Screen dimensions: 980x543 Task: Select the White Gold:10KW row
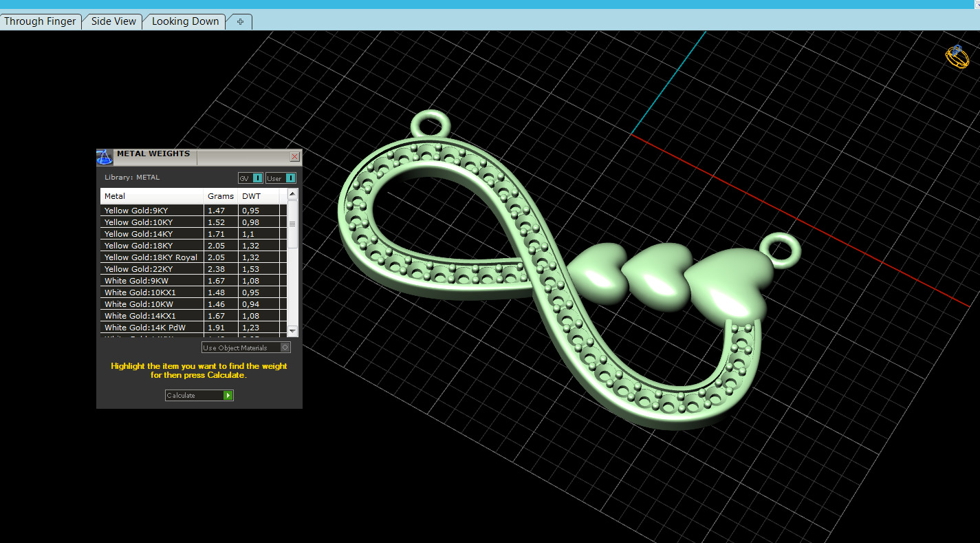tap(194, 304)
